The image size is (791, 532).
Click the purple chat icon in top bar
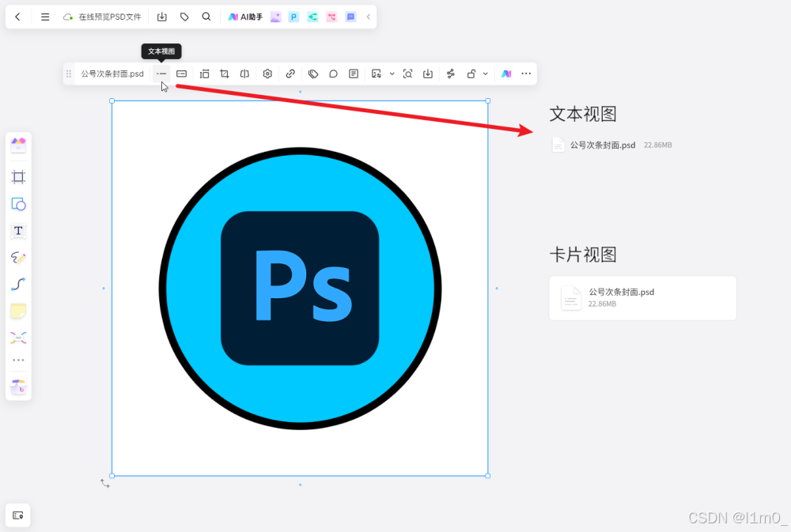[350, 17]
